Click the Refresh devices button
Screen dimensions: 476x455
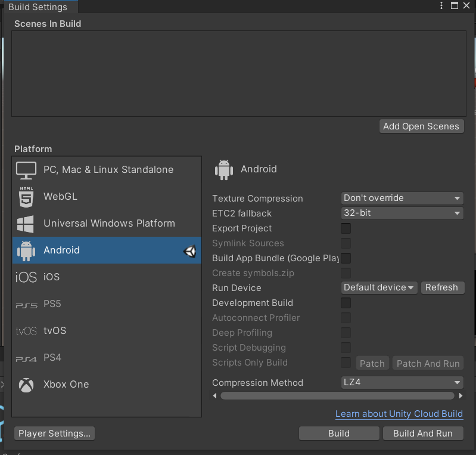tap(442, 287)
